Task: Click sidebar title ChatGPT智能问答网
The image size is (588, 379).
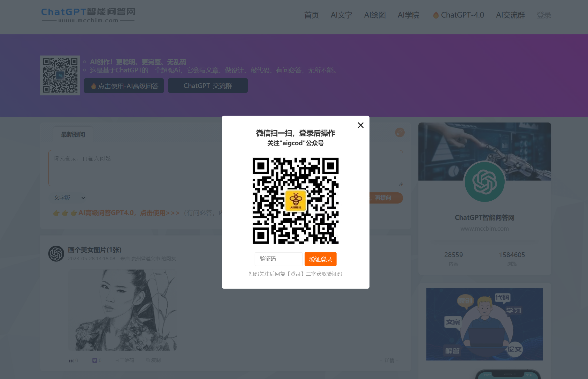Action: point(485,218)
